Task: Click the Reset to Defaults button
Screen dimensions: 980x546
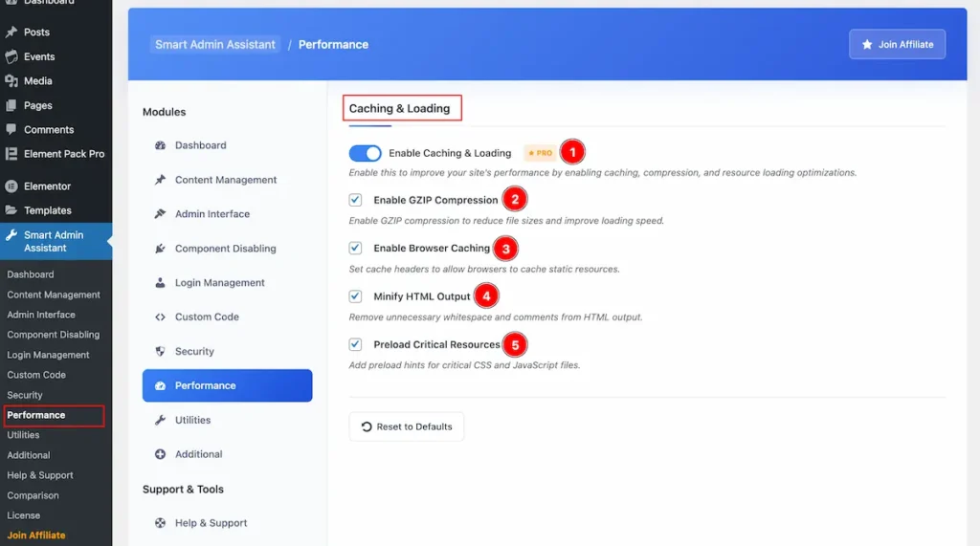Action: (x=406, y=426)
